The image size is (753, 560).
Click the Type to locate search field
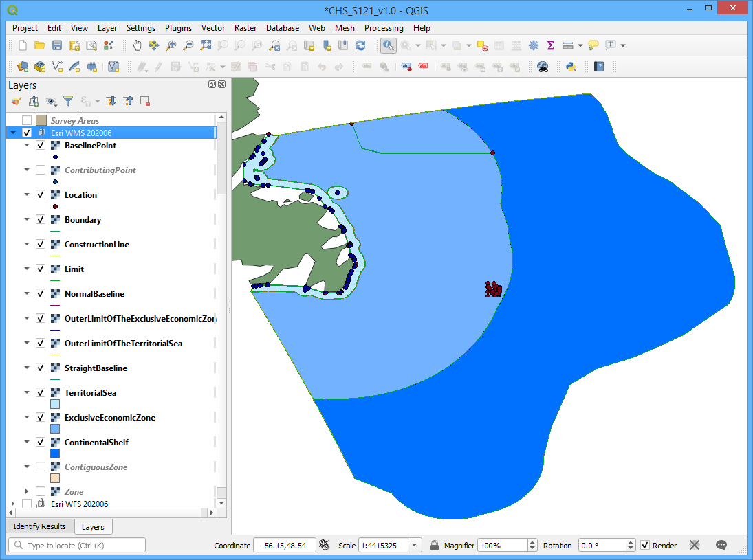(x=77, y=546)
